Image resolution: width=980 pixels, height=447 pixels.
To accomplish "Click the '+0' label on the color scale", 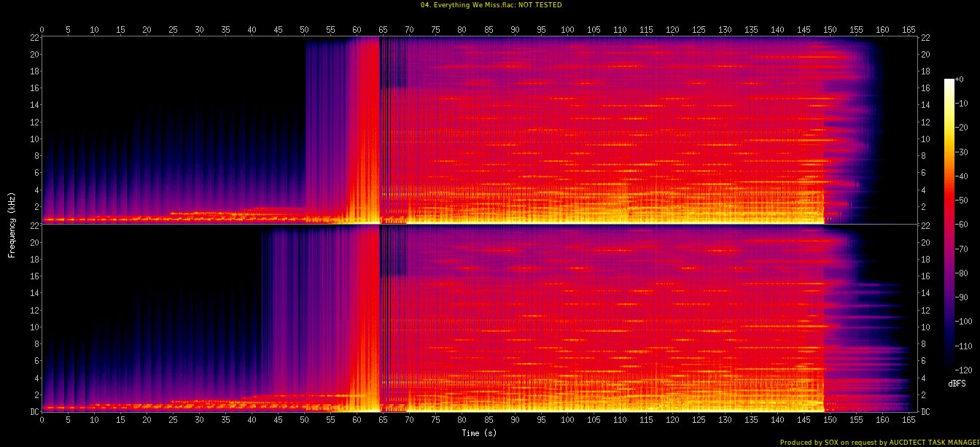I will (x=960, y=79).
